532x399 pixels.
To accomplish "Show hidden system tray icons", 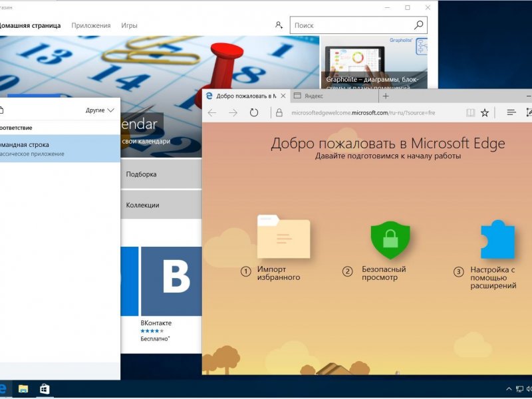I will [509, 389].
